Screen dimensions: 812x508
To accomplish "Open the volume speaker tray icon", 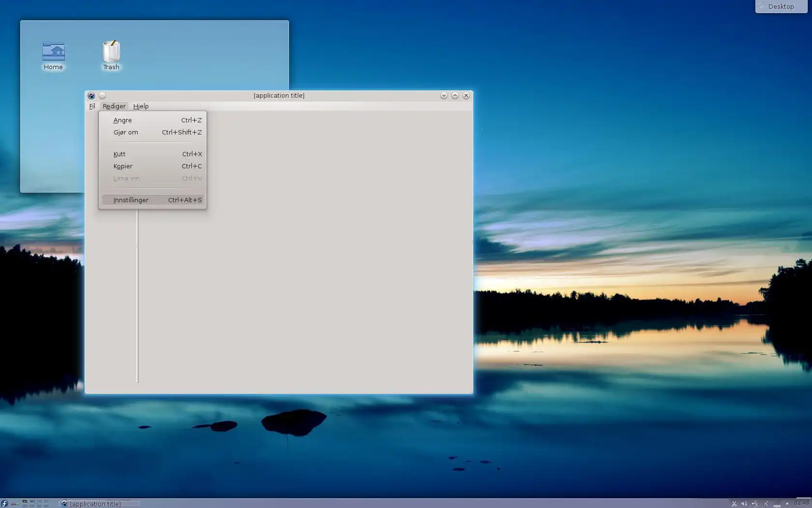I will (744, 504).
